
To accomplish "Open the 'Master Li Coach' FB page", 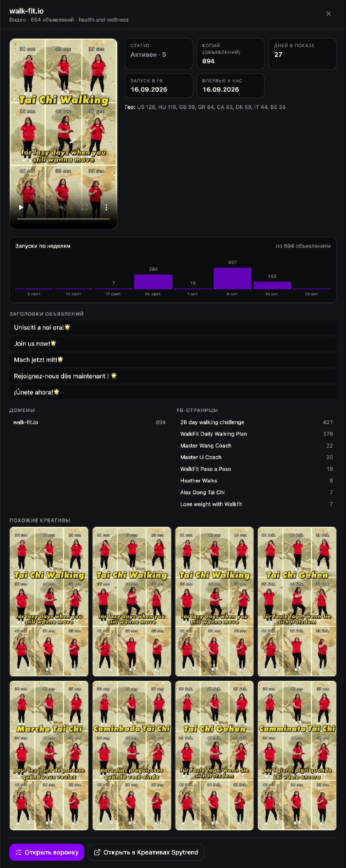I will pos(256,457).
